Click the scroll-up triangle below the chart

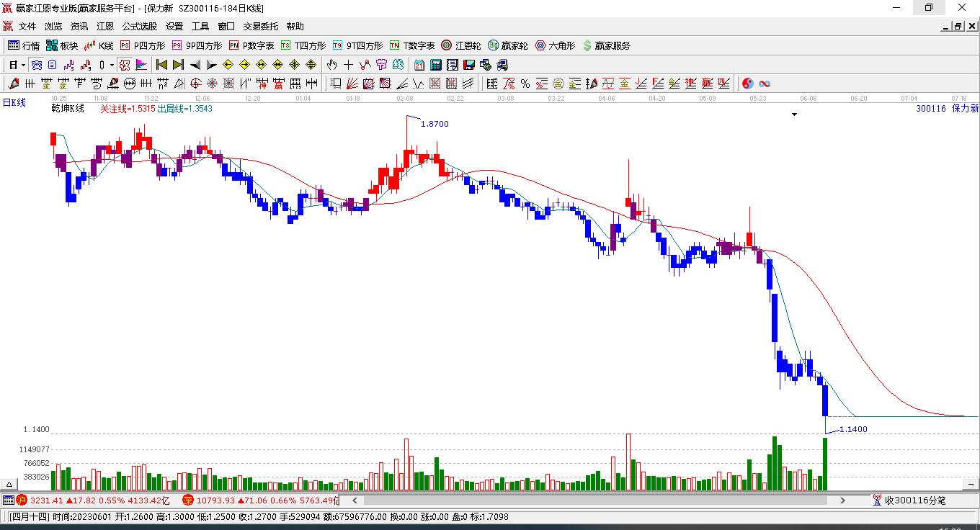click(x=9, y=485)
